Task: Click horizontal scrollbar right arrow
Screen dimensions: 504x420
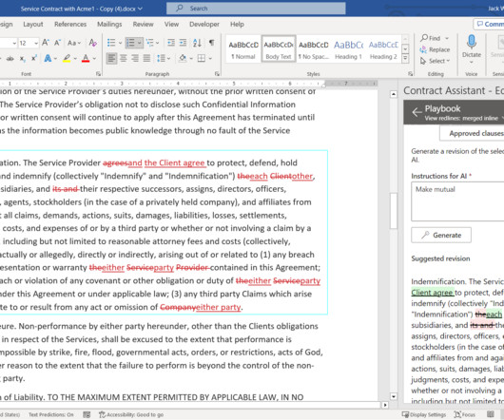Action: (385, 405)
